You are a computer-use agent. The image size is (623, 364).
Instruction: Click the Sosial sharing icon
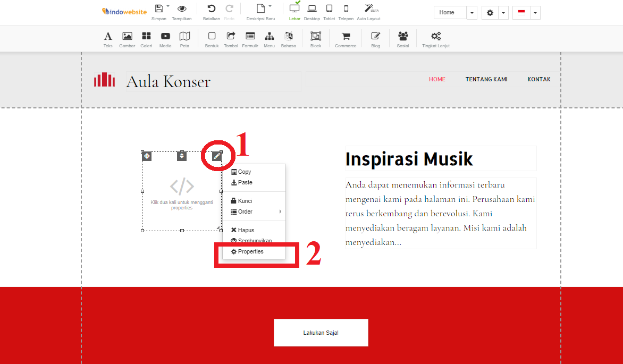click(402, 37)
